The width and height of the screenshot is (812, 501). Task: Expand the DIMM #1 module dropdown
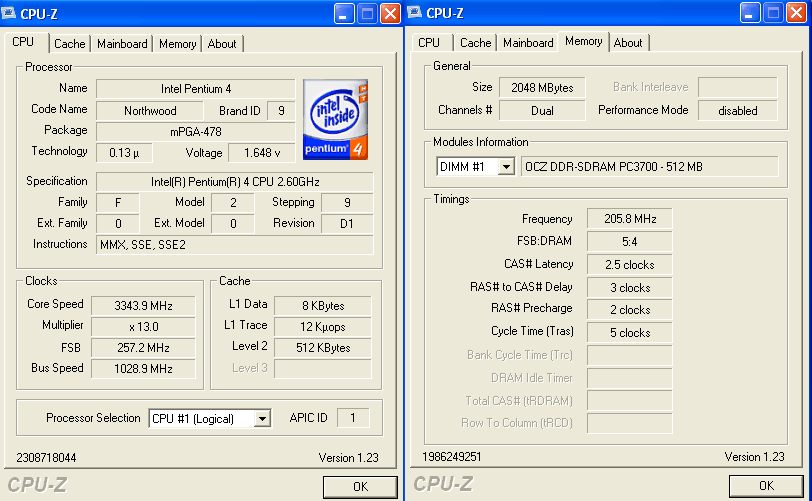[x=505, y=166]
